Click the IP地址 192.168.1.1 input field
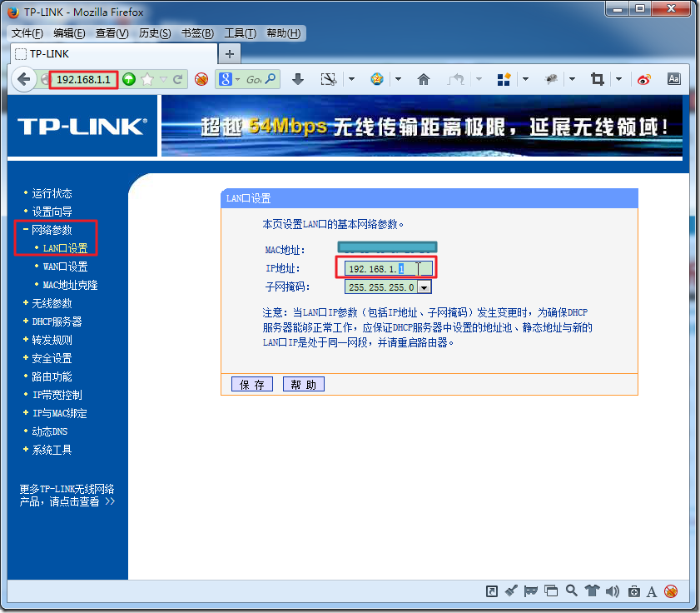The width and height of the screenshot is (700, 613). tap(389, 268)
